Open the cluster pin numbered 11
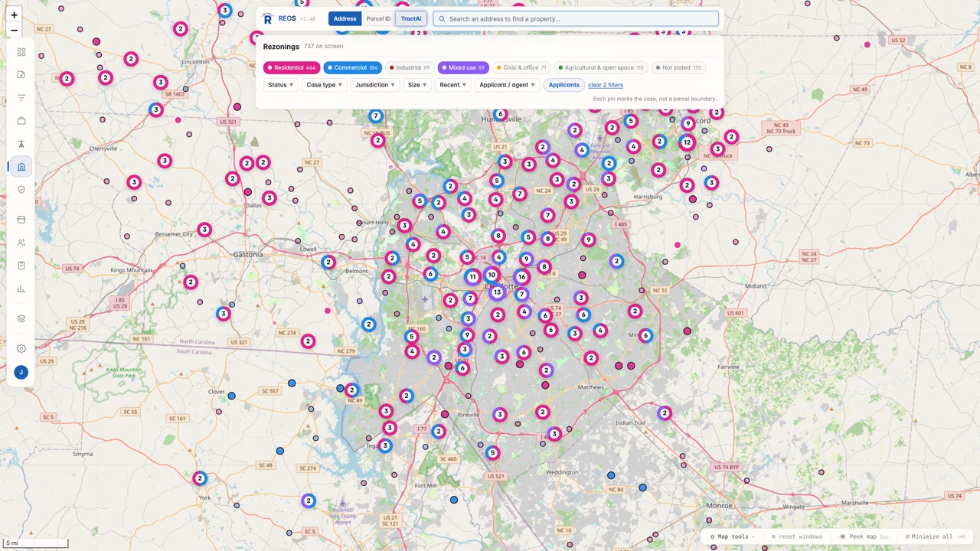980x551 pixels. [x=473, y=277]
